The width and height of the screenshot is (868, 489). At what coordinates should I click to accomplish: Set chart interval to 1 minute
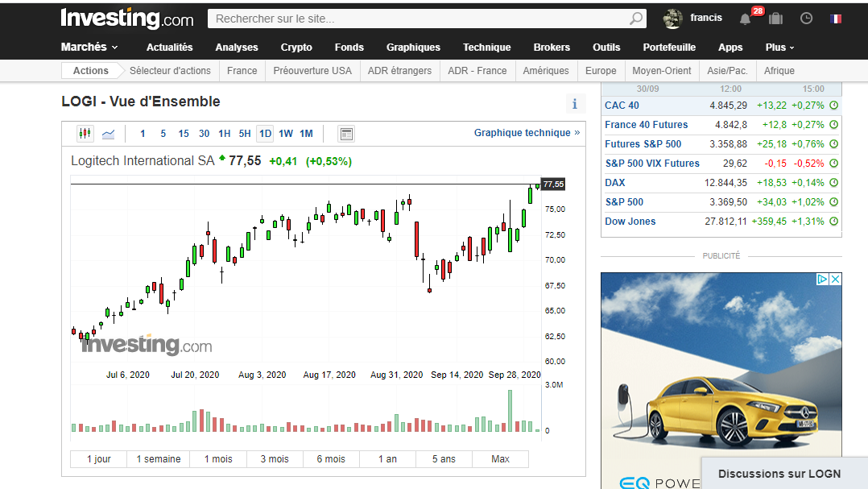143,134
